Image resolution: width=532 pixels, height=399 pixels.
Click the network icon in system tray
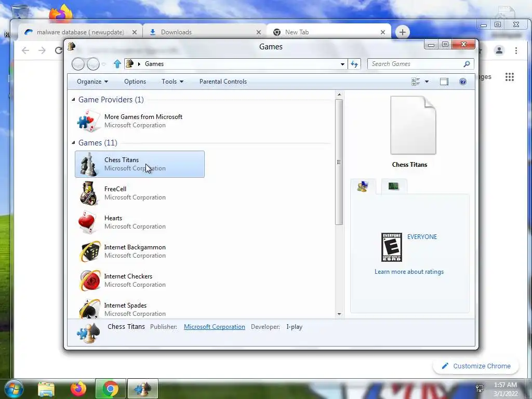coord(480,388)
